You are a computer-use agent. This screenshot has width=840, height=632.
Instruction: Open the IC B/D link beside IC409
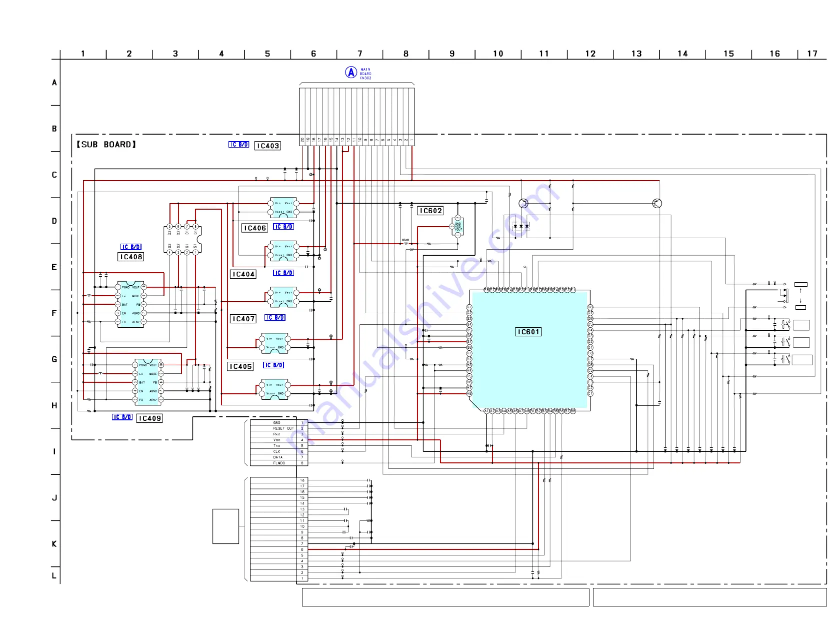click(x=122, y=417)
